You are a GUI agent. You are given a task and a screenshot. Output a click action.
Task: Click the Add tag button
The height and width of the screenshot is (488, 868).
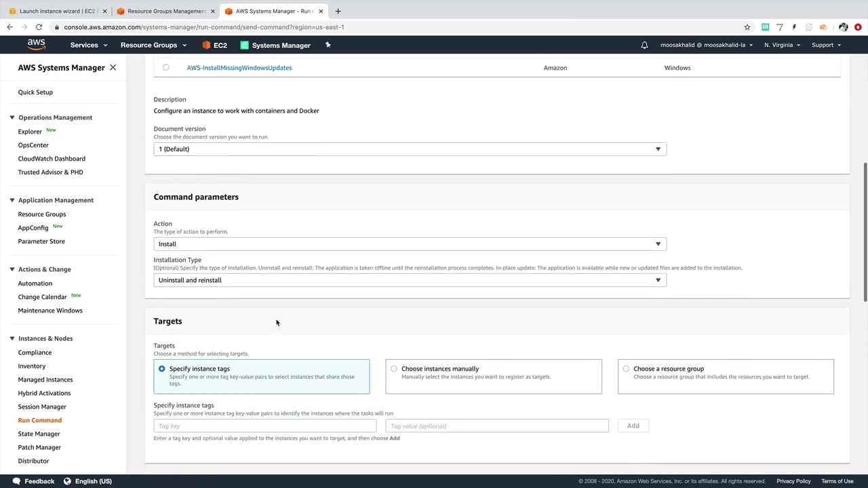(x=633, y=426)
